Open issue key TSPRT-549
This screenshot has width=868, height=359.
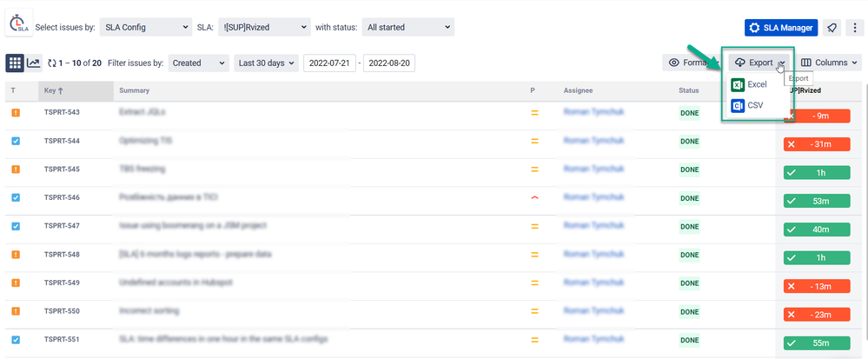(x=62, y=283)
